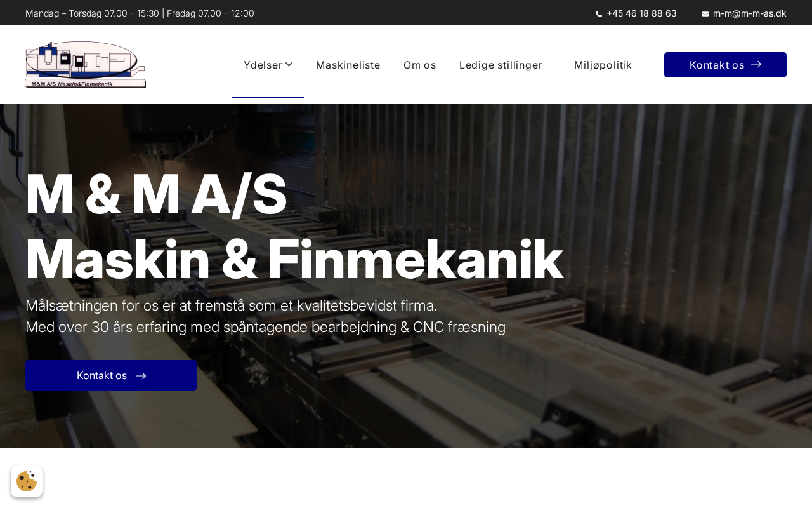View Ledige stillinger page
Viewport: 812px width, 508px height.
click(501, 65)
